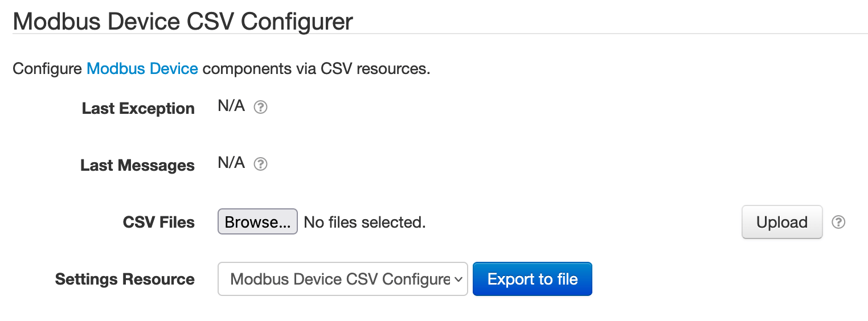This screenshot has width=868, height=321.
Task: Open the Modbus Device link
Action: point(142,69)
